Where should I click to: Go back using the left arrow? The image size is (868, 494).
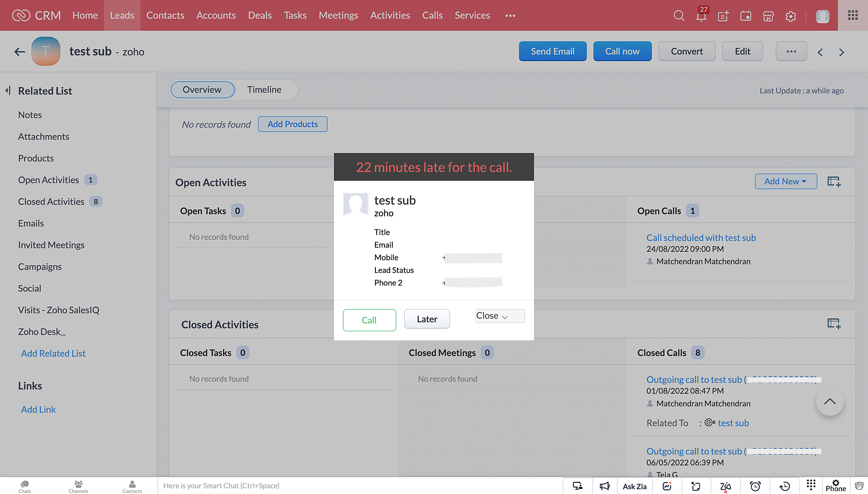[x=20, y=52]
